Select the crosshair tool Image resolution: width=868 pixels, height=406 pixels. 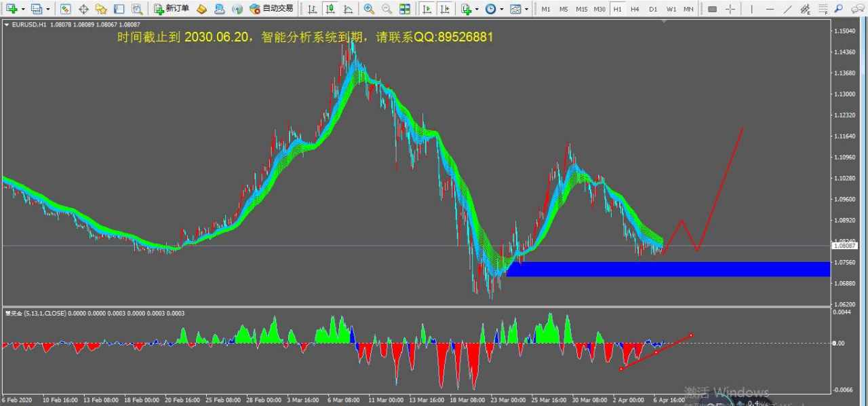click(x=730, y=9)
